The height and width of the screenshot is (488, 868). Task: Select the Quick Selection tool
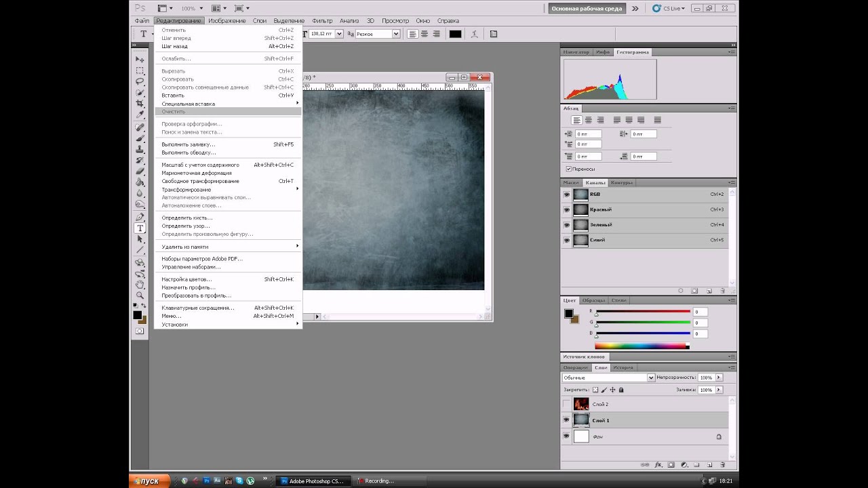point(140,92)
